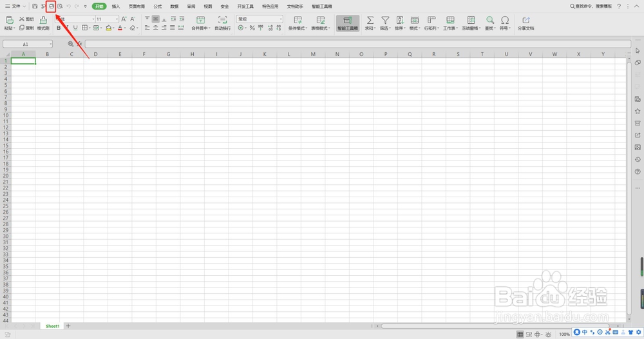
Task: Expand the Name Box dropdown for A1
Action: [50, 44]
